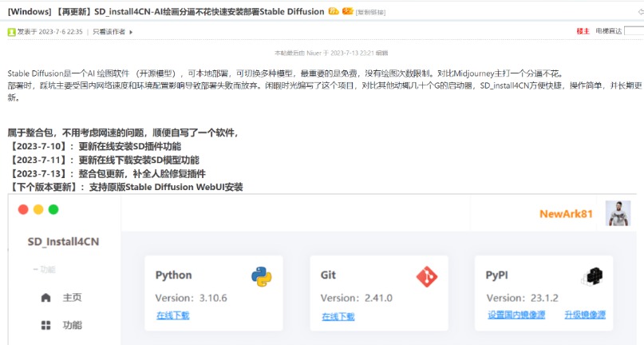Viewport: 644px width, 345px height.
Task: Click the home icon beside 主页
Action: tap(46, 298)
